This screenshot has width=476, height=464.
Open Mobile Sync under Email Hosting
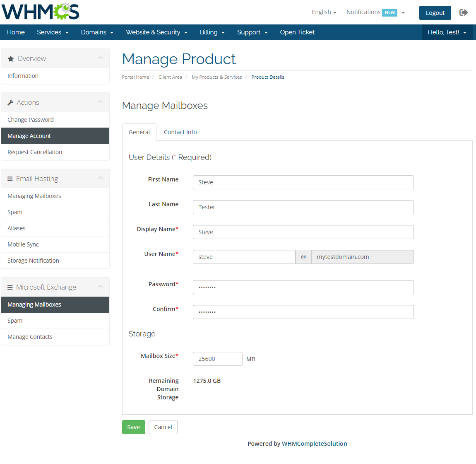(x=55, y=244)
